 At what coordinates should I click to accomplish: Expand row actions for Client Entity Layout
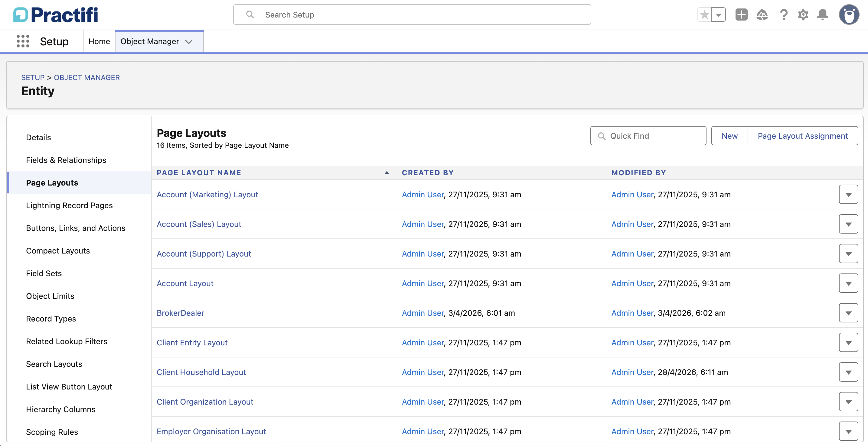[x=848, y=343]
